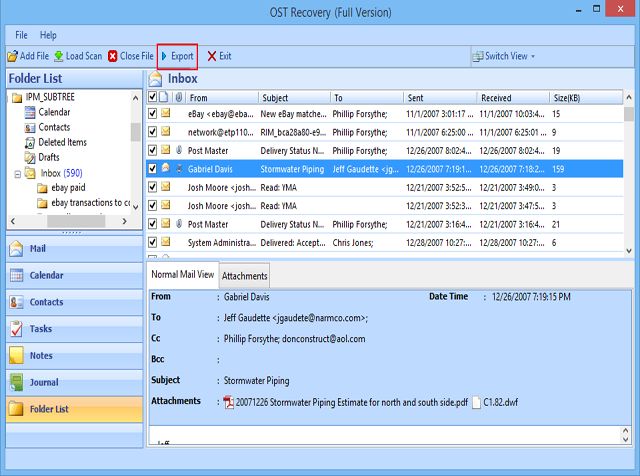640x476 pixels.
Task: Uncheck the eBay email row checkbox
Action: coord(152,113)
